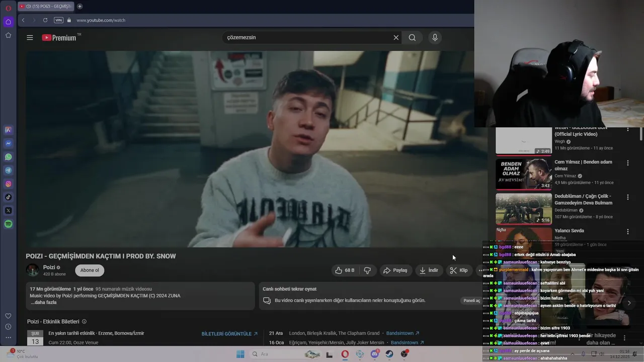
Task: Go back with browser back arrow
Action: coord(23,20)
